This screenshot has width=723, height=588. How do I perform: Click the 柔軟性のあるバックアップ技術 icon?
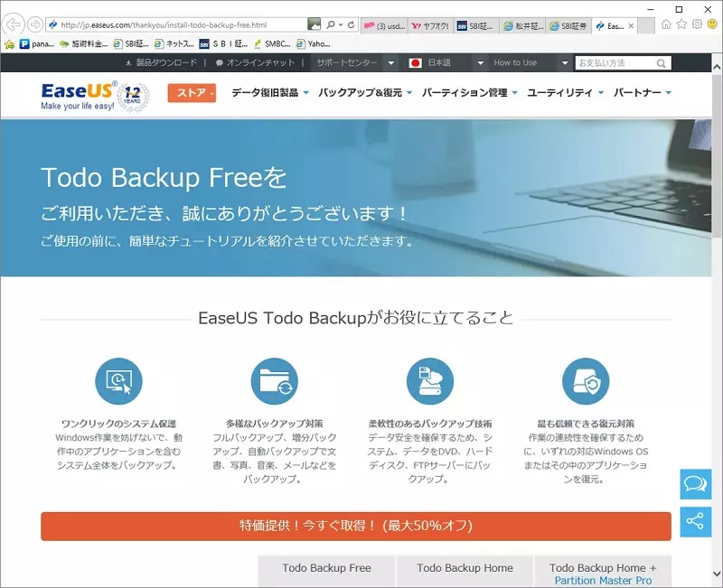tap(430, 381)
